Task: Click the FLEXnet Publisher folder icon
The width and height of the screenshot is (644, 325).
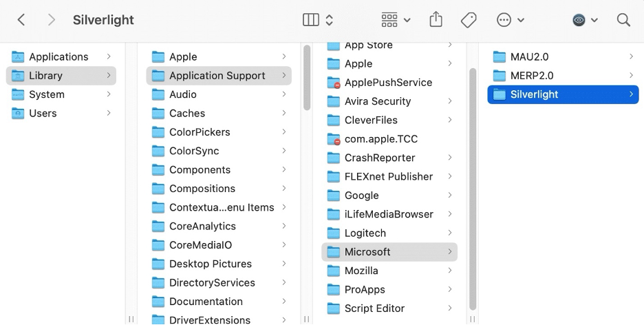Action: click(334, 177)
